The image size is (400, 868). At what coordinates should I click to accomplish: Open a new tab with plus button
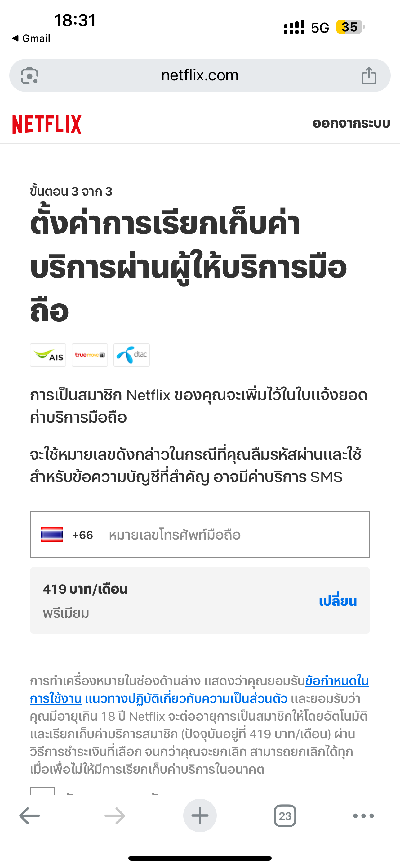(x=200, y=816)
